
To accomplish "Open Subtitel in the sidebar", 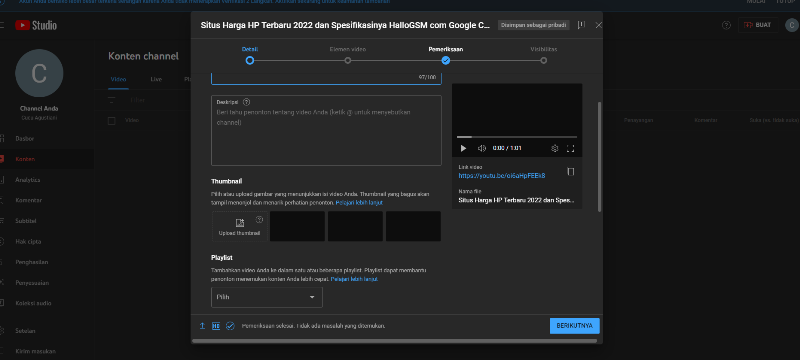I will tap(26, 221).
